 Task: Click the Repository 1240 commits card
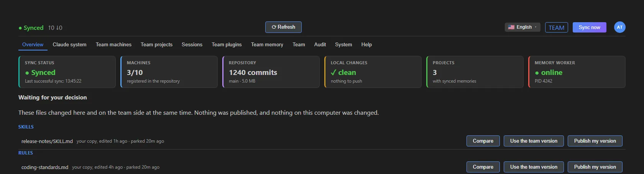click(271, 72)
